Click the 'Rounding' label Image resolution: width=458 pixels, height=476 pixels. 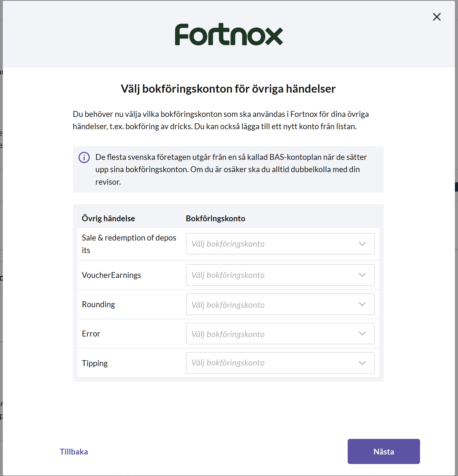click(98, 304)
